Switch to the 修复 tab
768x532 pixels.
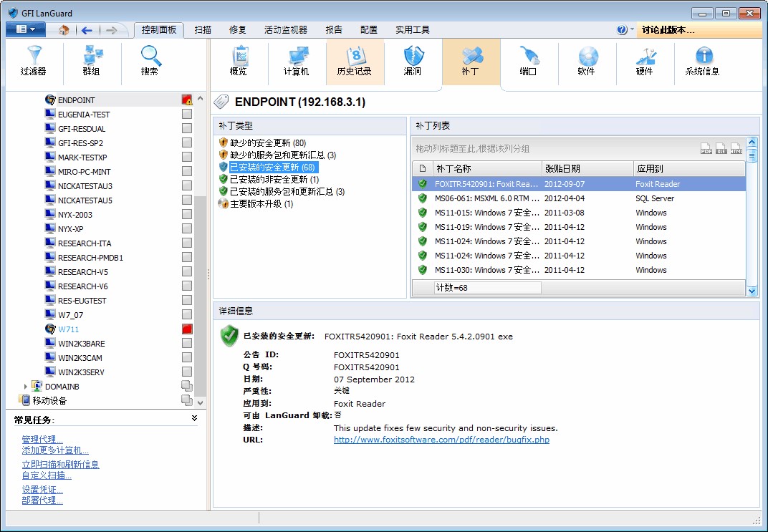click(x=238, y=30)
